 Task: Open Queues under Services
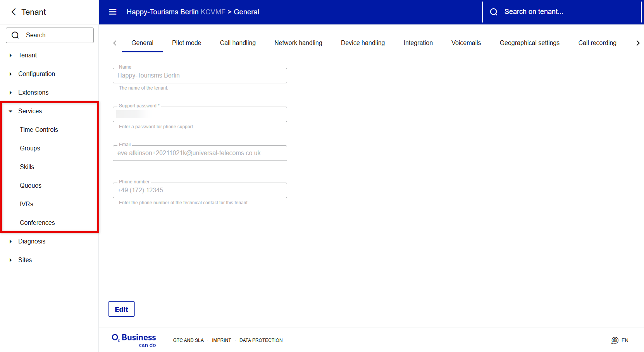(31, 186)
